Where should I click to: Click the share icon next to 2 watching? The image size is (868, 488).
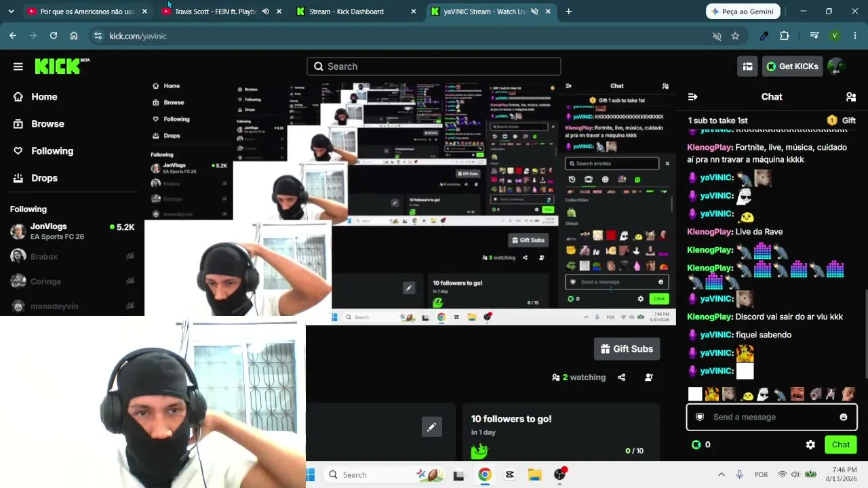coord(622,378)
